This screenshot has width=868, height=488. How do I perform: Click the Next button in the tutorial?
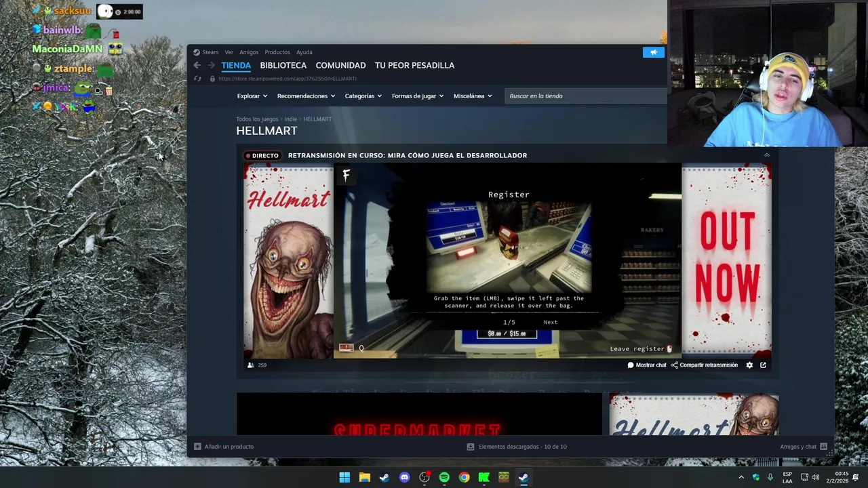click(551, 323)
